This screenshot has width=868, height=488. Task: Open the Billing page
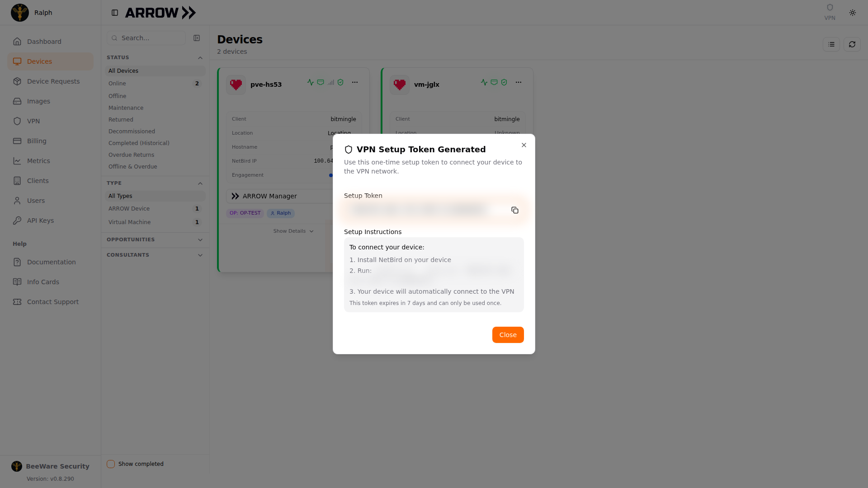50,141
